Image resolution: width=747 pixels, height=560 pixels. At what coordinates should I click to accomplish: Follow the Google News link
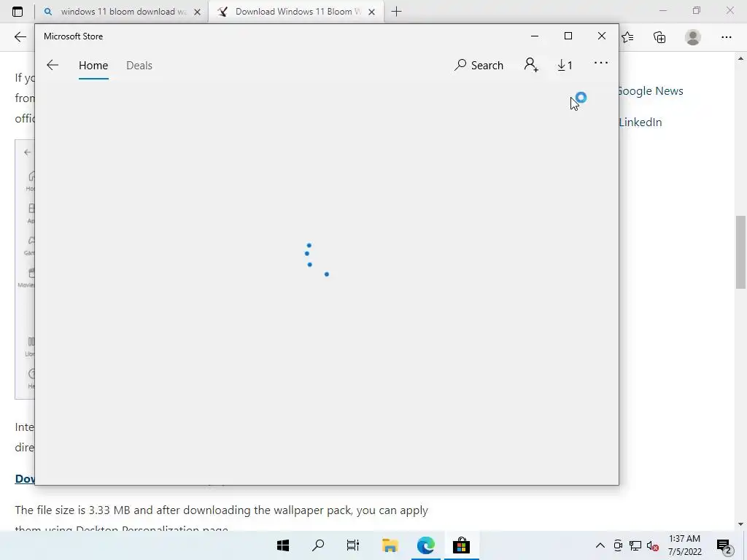651,91
